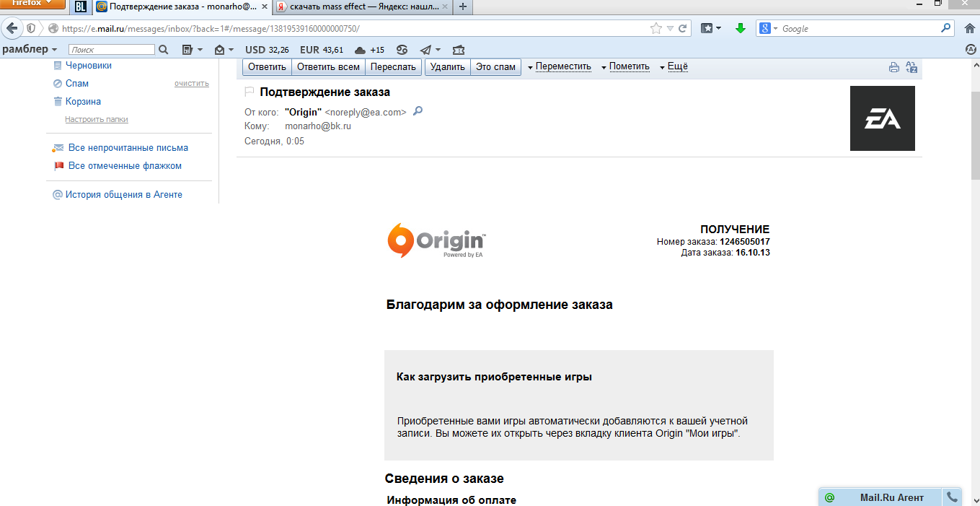Click the @ status icon in Mail.Ru Агент bar
This screenshot has height=506, width=980.
(829, 497)
